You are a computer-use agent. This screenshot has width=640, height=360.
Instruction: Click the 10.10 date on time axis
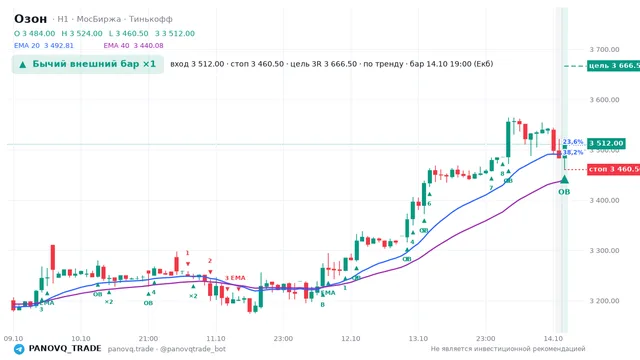(81, 339)
